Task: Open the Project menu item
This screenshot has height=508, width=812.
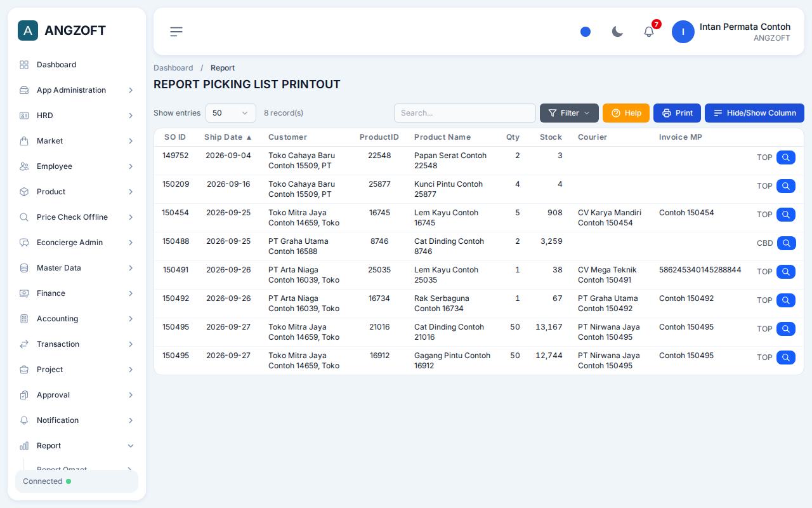Action: coord(77,370)
